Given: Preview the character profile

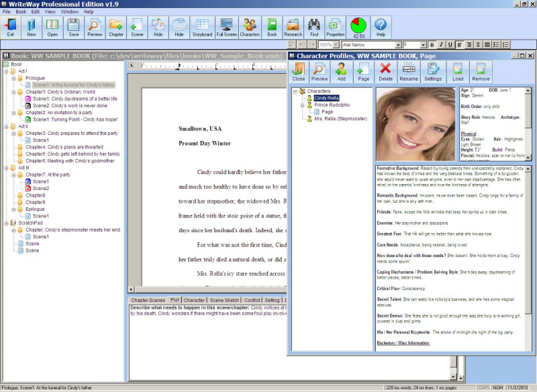Looking at the screenshot, I should point(320,72).
